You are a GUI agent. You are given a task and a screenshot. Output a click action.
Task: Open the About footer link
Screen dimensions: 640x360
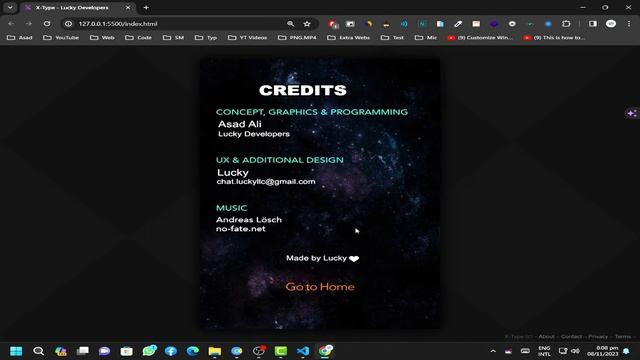pyautogui.click(x=546, y=337)
